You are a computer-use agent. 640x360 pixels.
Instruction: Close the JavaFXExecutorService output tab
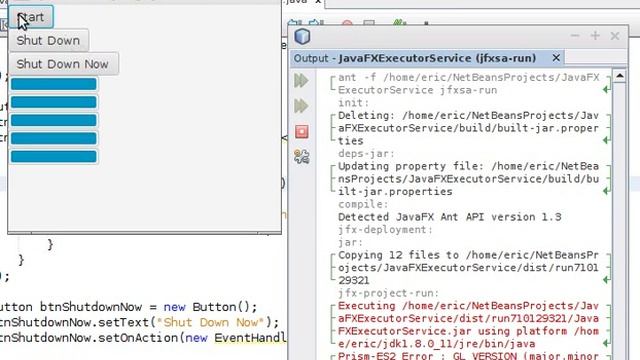click(556, 58)
